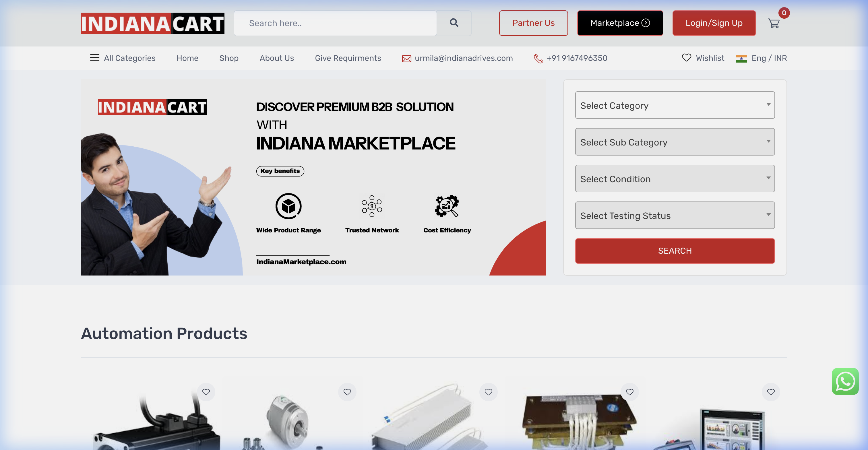This screenshot has height=450, width=868.
Task: Click the phone handset icon
Action: click(538, 59)
